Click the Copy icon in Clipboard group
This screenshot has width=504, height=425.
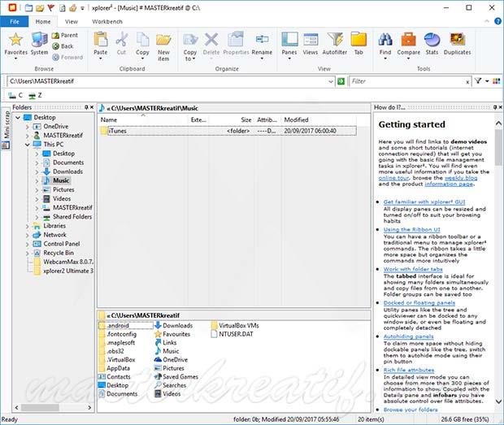click(142, 40)
